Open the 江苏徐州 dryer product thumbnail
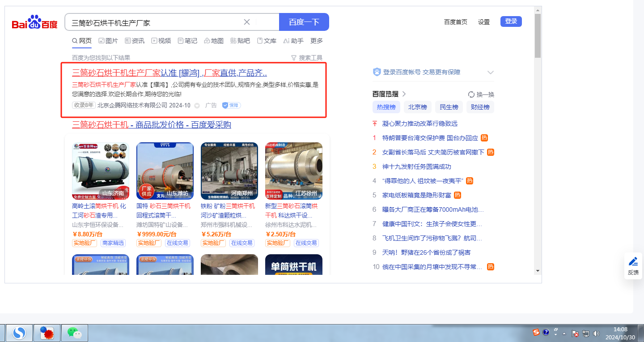 (294, 171)
